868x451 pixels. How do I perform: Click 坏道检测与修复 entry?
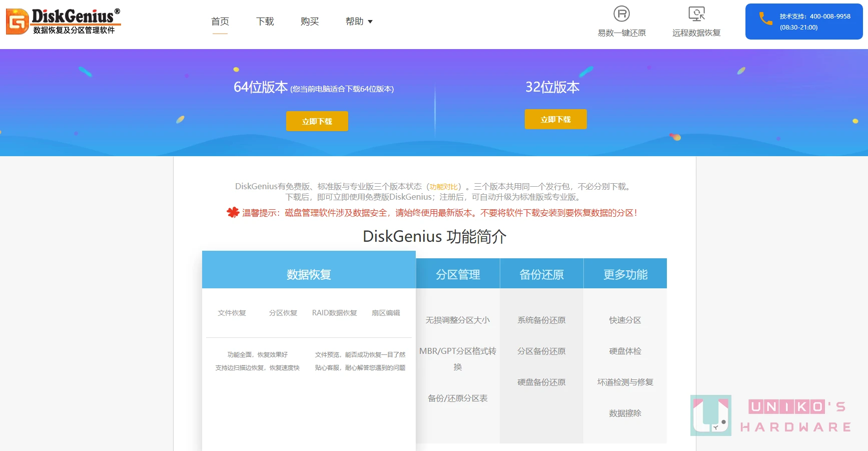click(625, 382)
